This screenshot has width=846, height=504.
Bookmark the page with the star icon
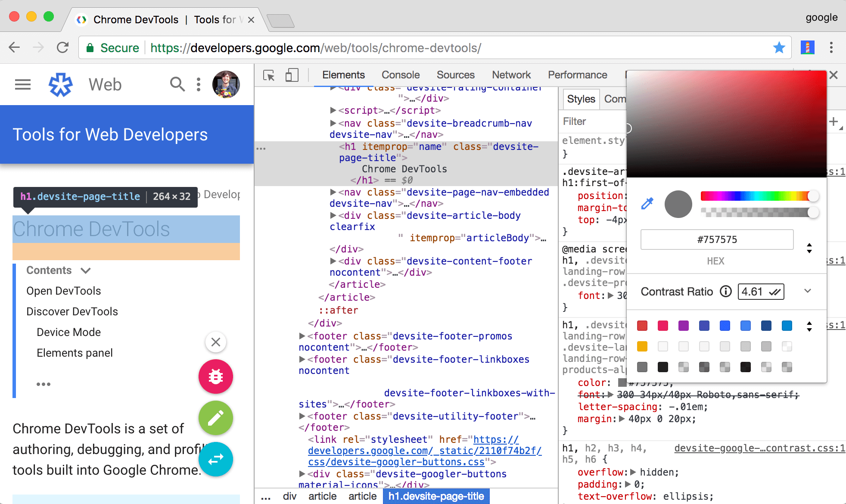tap(779, 47)
